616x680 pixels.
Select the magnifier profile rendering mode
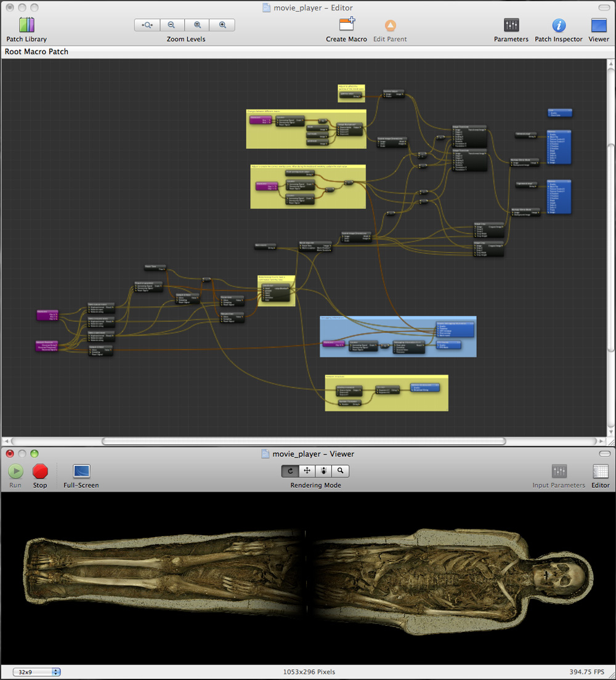click(341, 471)
